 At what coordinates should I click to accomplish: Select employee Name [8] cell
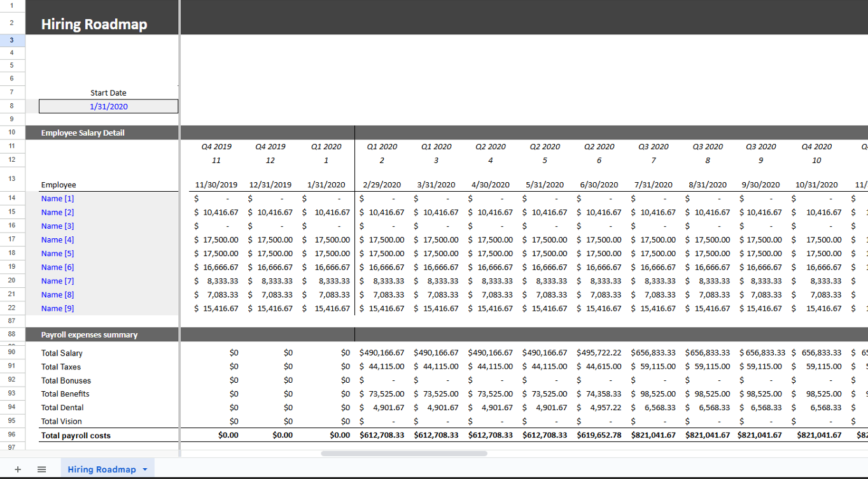(57, 295)
